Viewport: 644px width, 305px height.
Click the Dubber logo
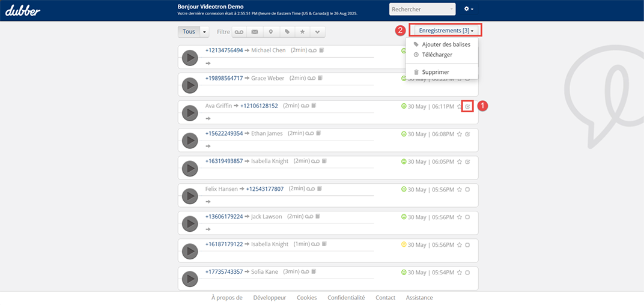point(23,10)
